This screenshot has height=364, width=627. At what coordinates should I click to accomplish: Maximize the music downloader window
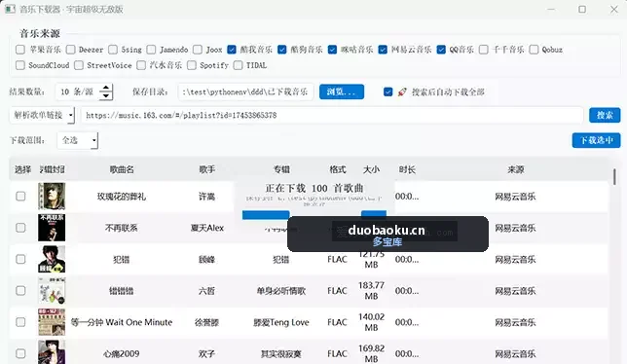coord(582,9)
